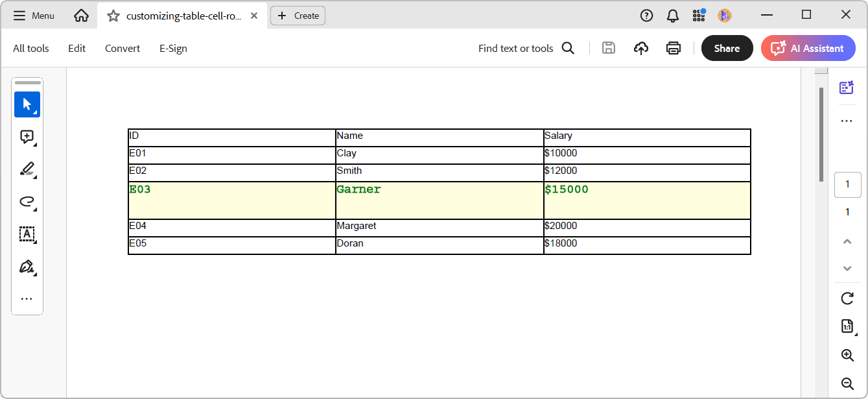868x399 pixels.
Task: Click the E05 ID cell
Action: 232,245
